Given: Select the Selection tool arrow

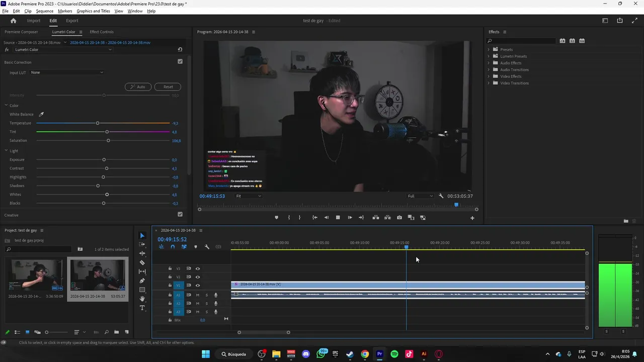Looking at the screenshot, I should click(x=142, y=235).
